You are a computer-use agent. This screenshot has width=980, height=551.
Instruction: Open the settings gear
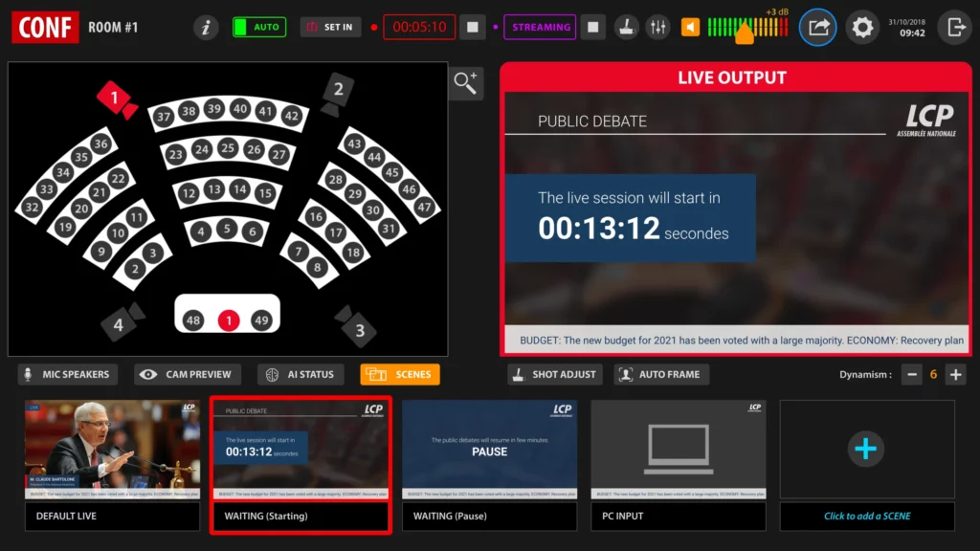click(x=862, y=28)
